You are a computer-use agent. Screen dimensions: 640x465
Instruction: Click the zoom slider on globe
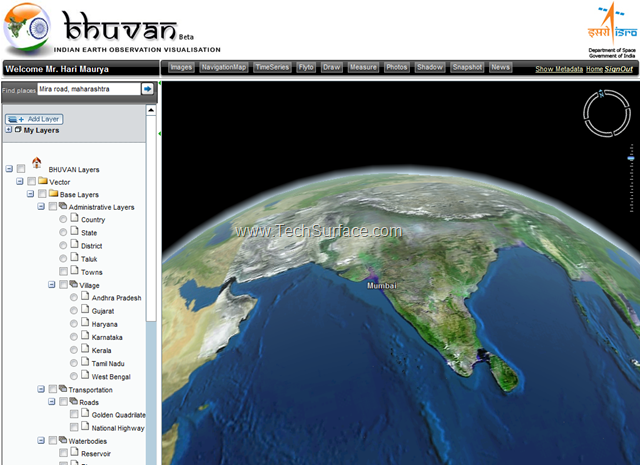631,158
